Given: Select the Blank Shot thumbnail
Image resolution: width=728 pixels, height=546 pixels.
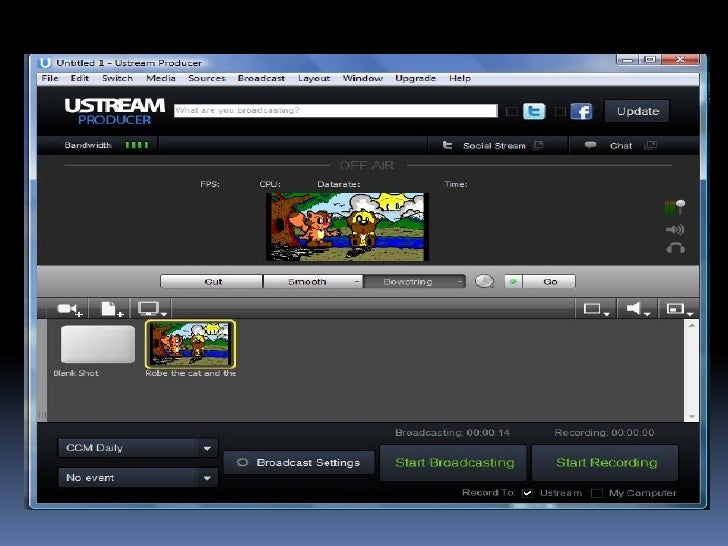Looking at the screenshot, I should [98, 344].
